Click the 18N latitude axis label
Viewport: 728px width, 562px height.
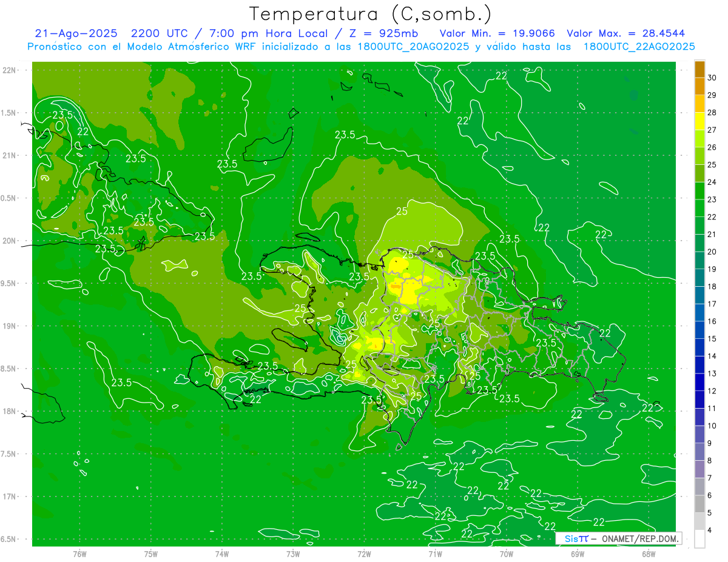(9, 412)
